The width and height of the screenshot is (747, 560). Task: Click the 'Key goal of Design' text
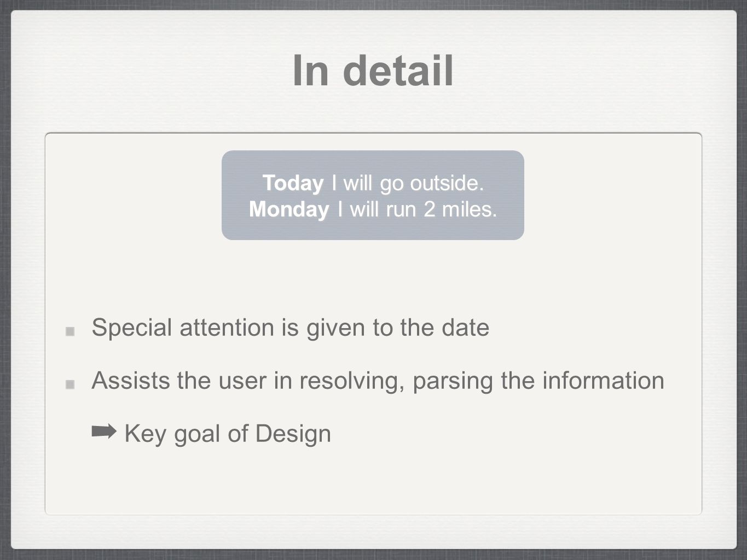228,434
